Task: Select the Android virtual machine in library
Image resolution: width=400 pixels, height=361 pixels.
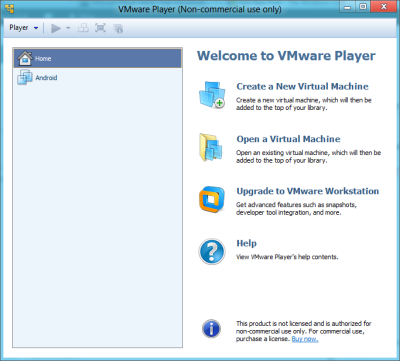Action: point(98,78)
